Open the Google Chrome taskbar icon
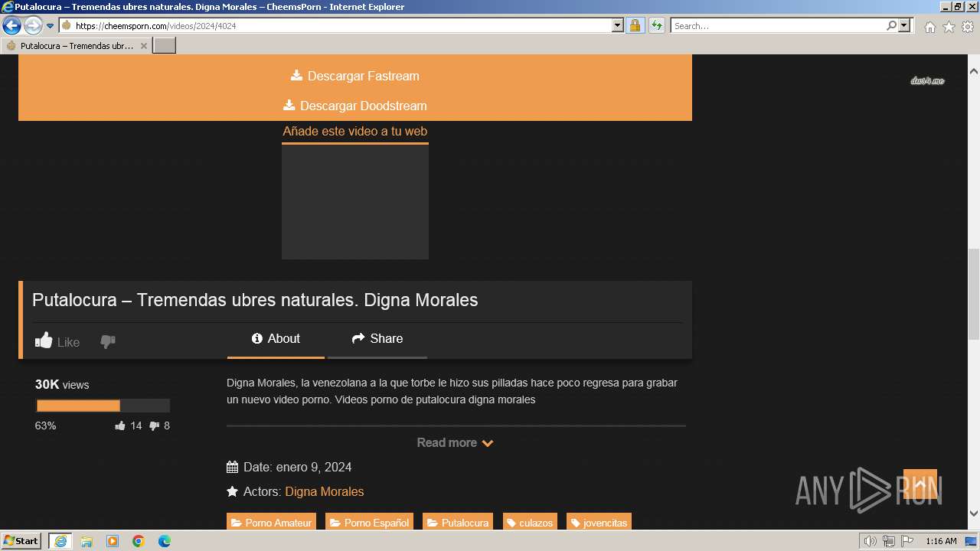 pos(139,541)
